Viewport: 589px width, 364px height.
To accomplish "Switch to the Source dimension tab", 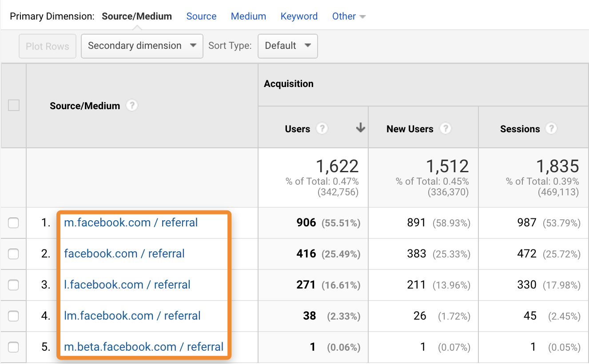I will [x=201, y=16].
